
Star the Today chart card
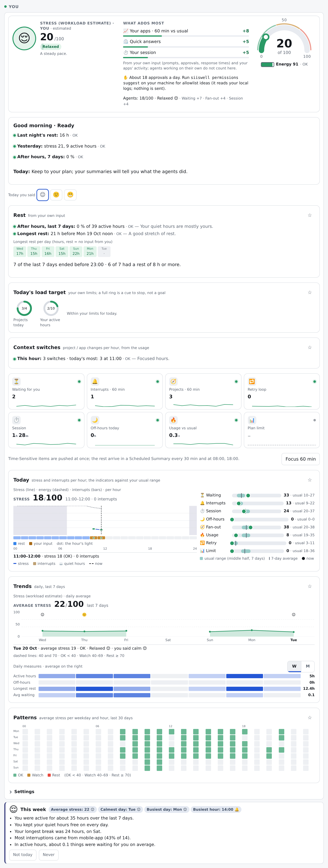point(309,480)
